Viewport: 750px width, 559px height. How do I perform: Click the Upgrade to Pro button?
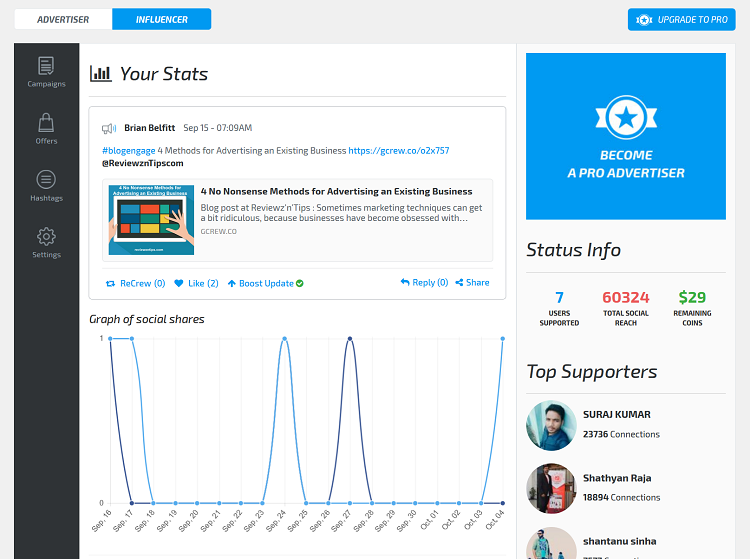coord(682,20)
